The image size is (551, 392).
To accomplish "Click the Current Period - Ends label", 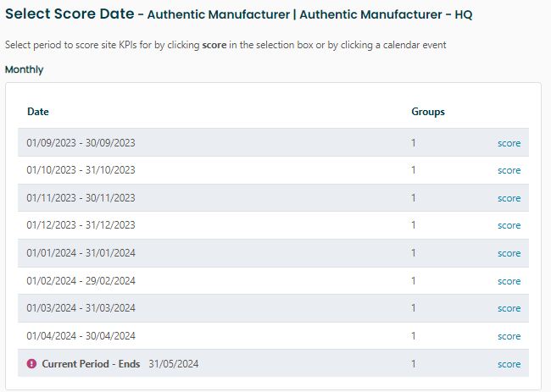I will point(92,364).
